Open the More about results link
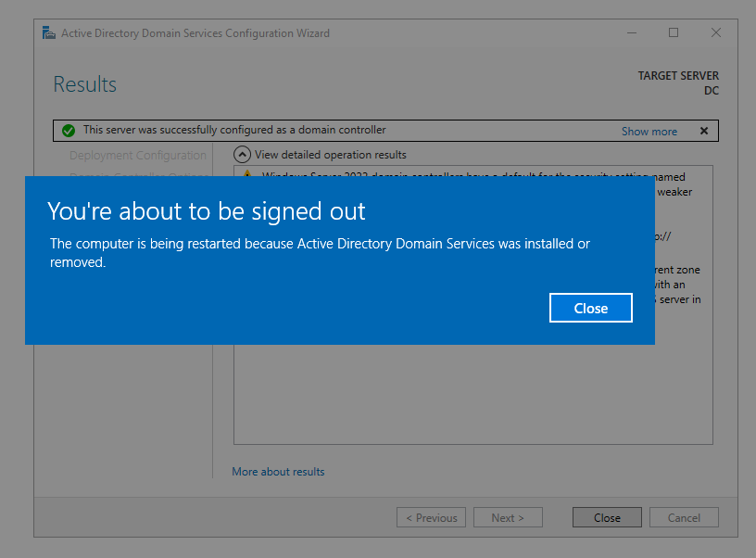756x558 pixels. tap(278, 472)
